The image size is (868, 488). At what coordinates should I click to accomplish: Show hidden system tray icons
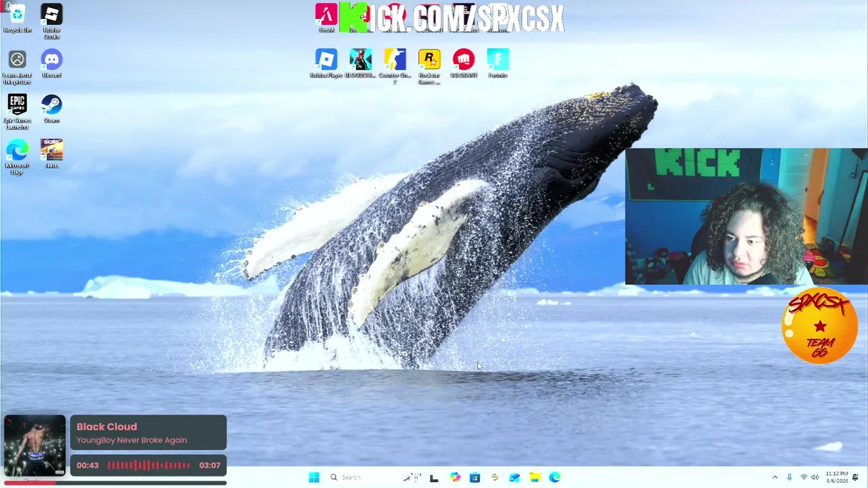pyautogui.click(x=775, y=477)
